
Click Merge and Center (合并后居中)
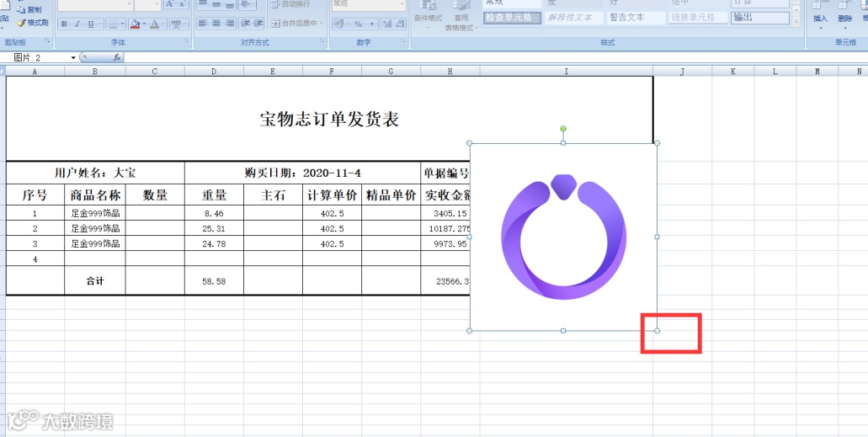click(x=293, y=24)
